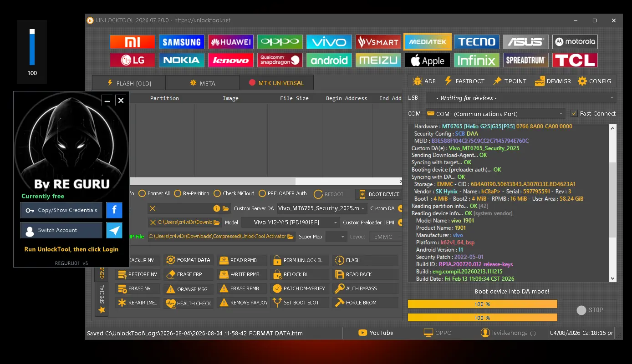The width and height of the screenshot is (632, 364).
Task: Open the Samsung brand section
Action: (x=182, y=42)
